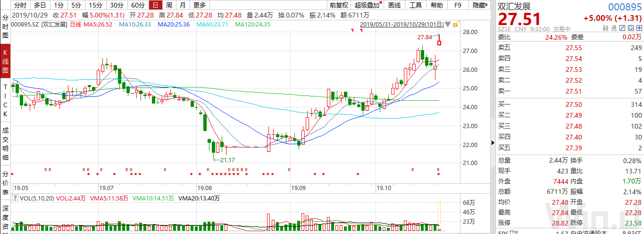Select the 60分 minute chart period

(x=138, y=5)
